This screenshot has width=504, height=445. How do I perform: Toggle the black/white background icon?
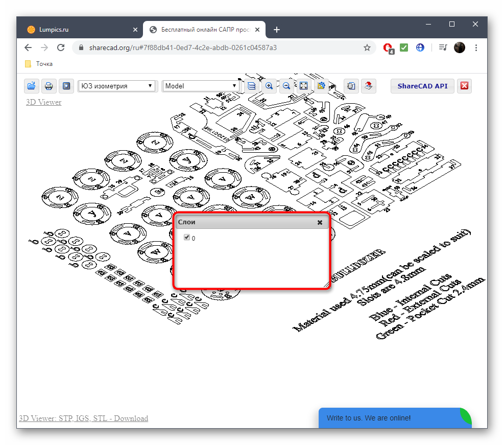tap(66, 86)
